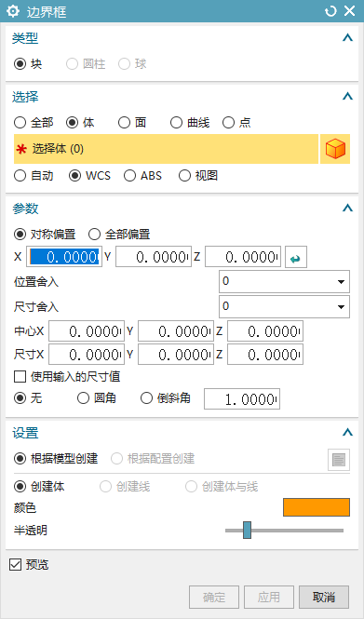
Task: Click the 应用 button
Action: [269, 598]
